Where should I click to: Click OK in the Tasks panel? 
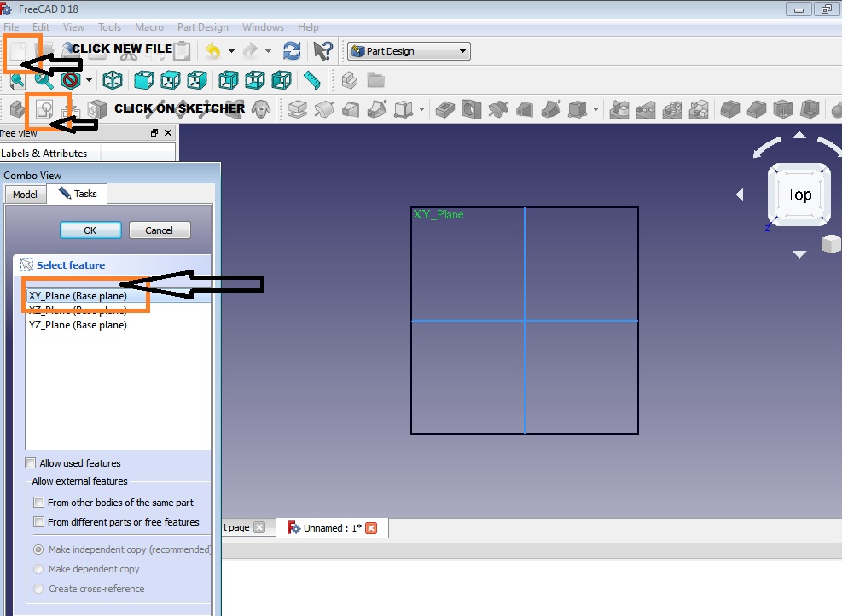click(x=90, y=230)
